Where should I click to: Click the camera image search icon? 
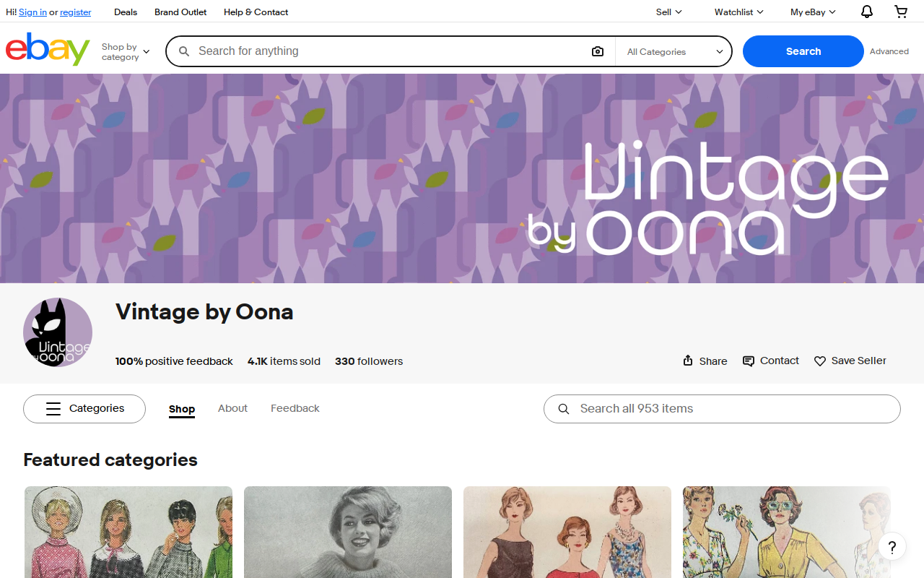point(597,51)
